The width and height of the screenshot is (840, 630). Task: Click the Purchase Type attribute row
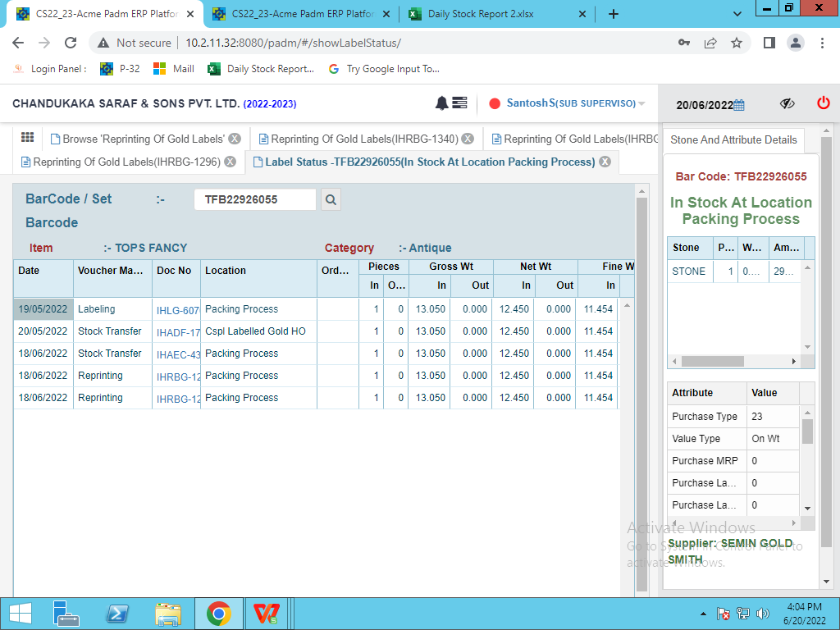click(x=733, y=416)
